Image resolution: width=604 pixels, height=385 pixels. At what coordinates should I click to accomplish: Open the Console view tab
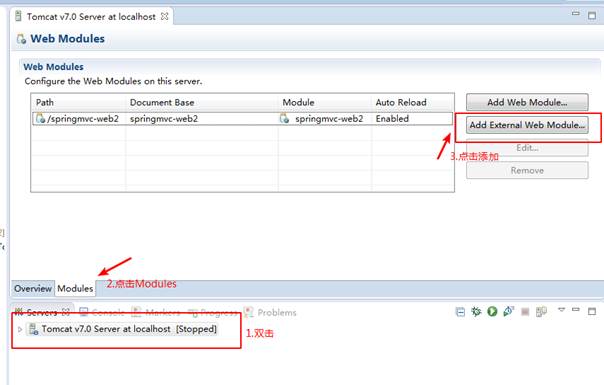pos(102,312)
